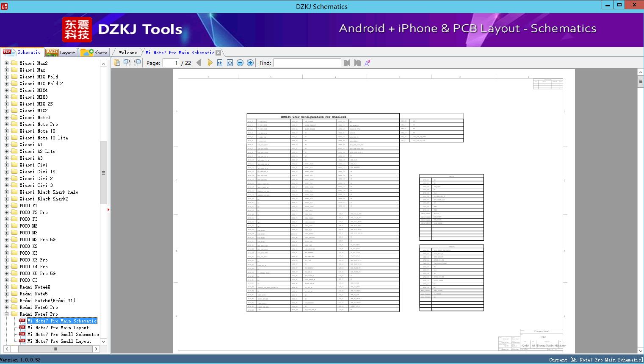The width and height of the screenshot is (644, 364).
Task: Zoom in on the schematic
Action: [250, 63]
